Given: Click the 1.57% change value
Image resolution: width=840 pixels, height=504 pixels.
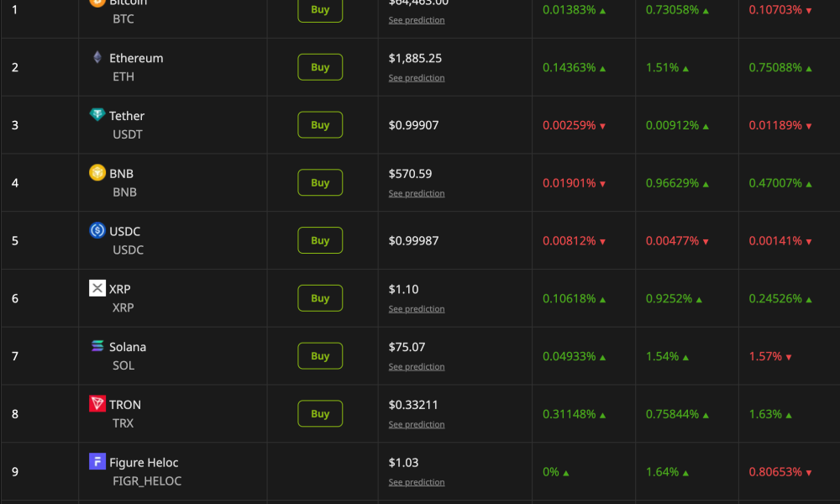Looking at the screenshot, I should pos(765,356).
